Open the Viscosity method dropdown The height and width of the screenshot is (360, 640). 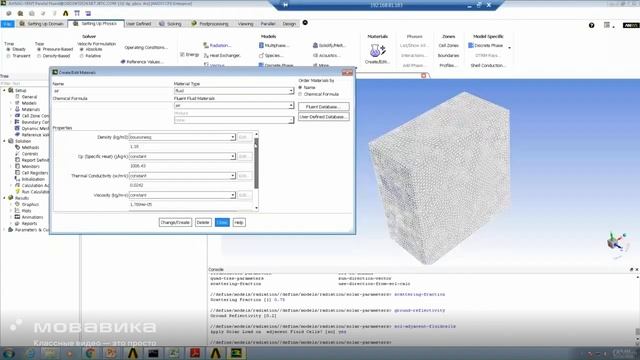click(x=182, y=195)
